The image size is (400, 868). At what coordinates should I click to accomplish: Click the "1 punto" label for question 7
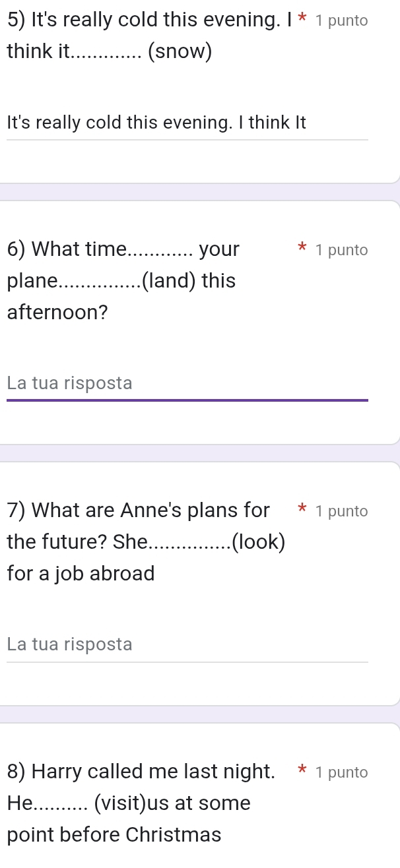(x=341, y=511)
